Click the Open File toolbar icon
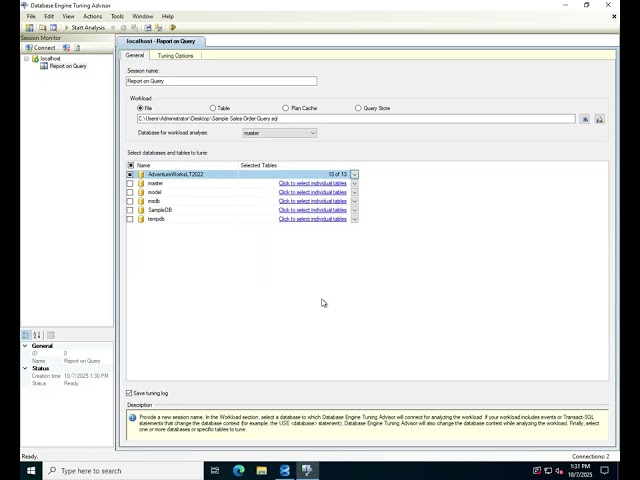This screenshot has height=480, width=640. click(x=42, y=28)
